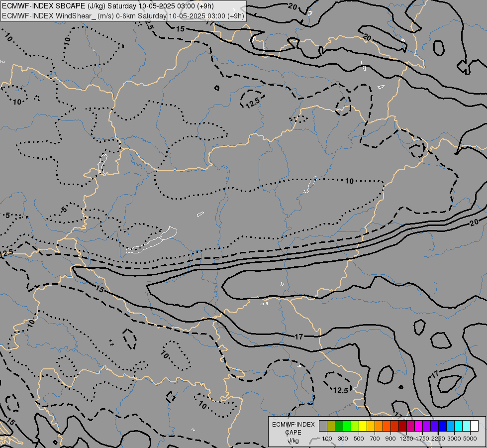Image resolution: width=487 pixels, height=448 pixels.
Task: Select the bright magenta swatch left of 1750
Action: [418, 426]
